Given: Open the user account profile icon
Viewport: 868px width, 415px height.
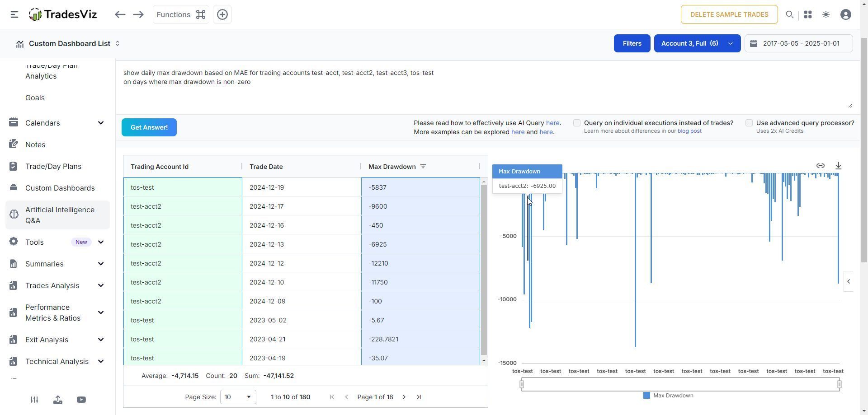Looking at the screenshot, I should 846,14.
